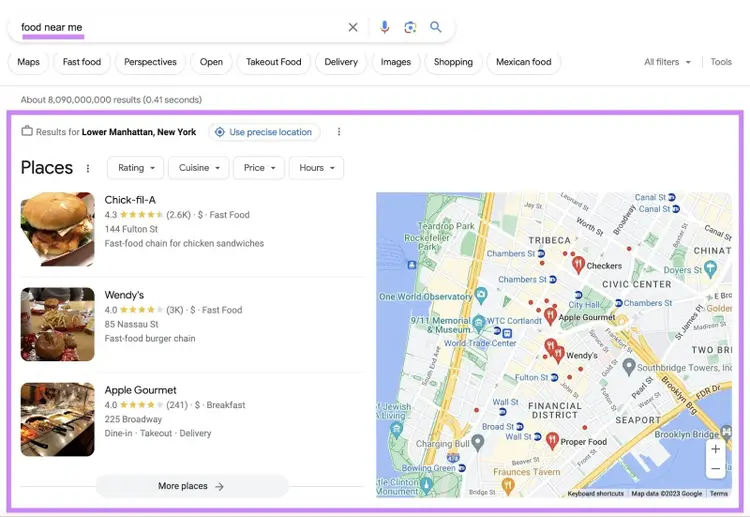Zoom out on map with minus button
750x517 pixels.
point(716,469)
